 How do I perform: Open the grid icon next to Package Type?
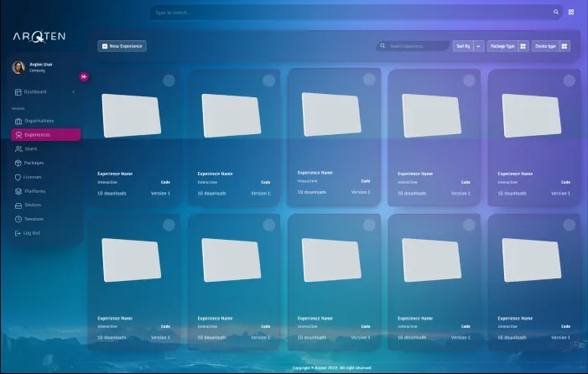(x=523, y=46)
